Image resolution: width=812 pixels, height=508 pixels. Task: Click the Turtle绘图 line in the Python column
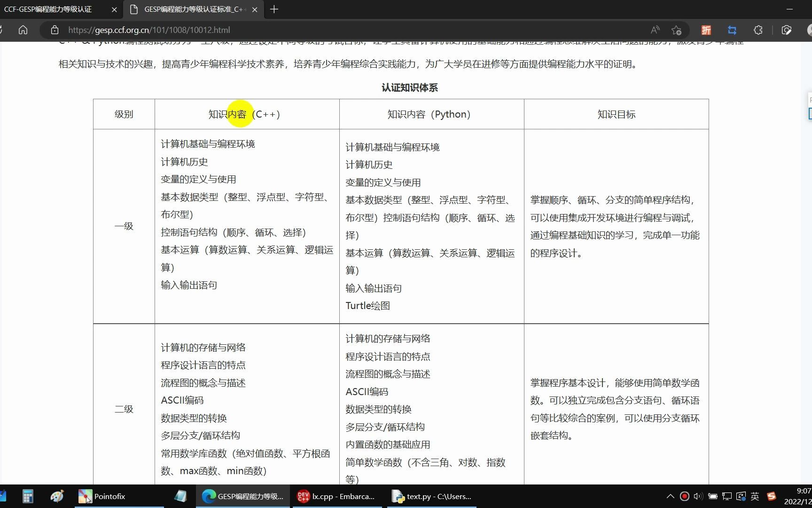[368, 306]
